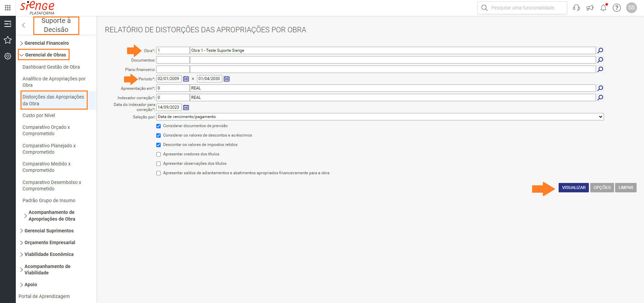
Task: Open Portal de Aprendizagem link
Action: [x=44, y=296]
